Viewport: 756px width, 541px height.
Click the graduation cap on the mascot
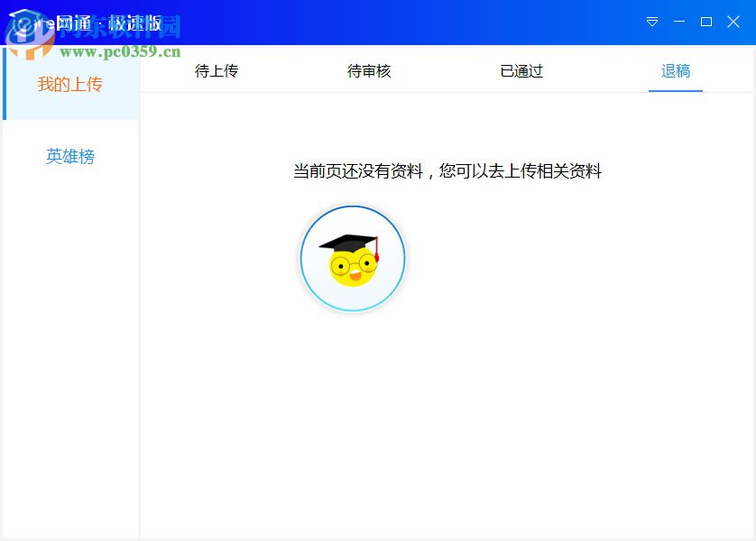tap(350, 239)
